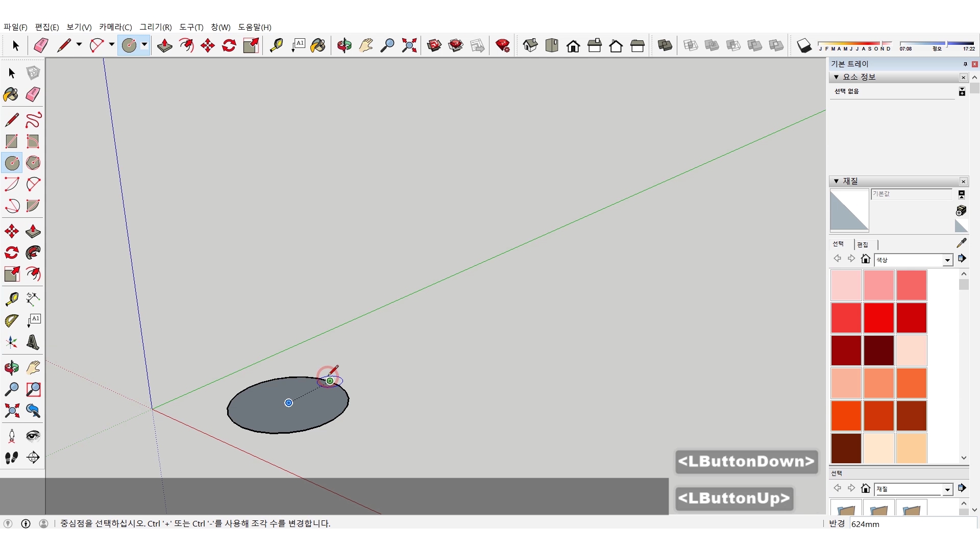The width and height of the screenshot is (980, 551).
Task: Select the Eraser tool in left toolbar
Action: coord(33,94)
